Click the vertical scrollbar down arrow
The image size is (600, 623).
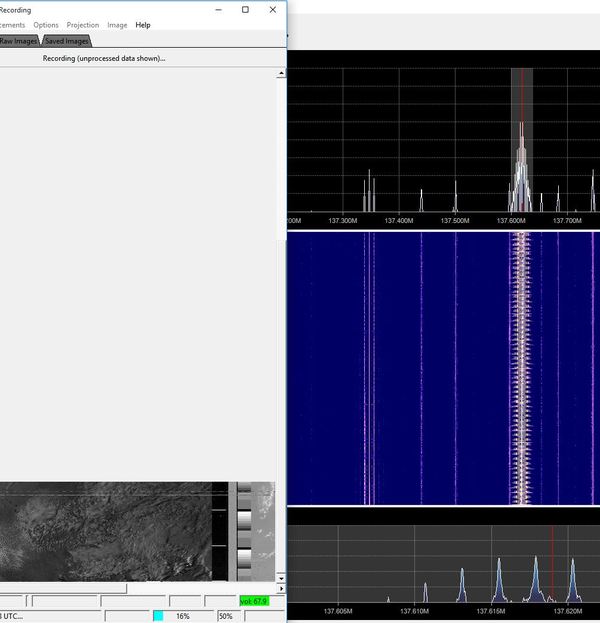pyautogui.click(x=281, y=577)
